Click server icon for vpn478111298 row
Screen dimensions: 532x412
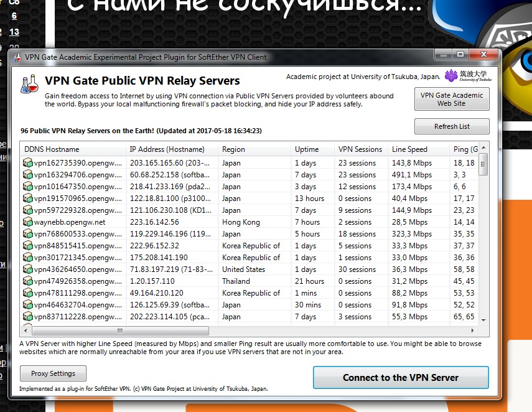[27, 293]
